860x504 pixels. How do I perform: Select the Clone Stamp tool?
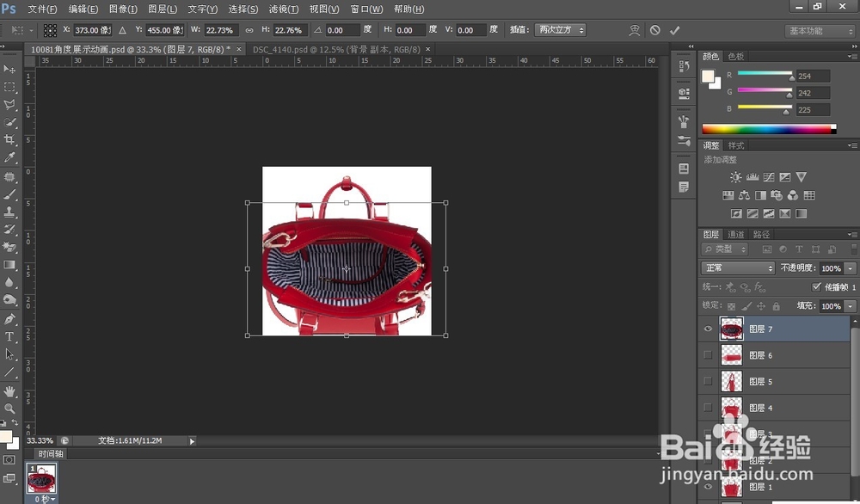9,212
